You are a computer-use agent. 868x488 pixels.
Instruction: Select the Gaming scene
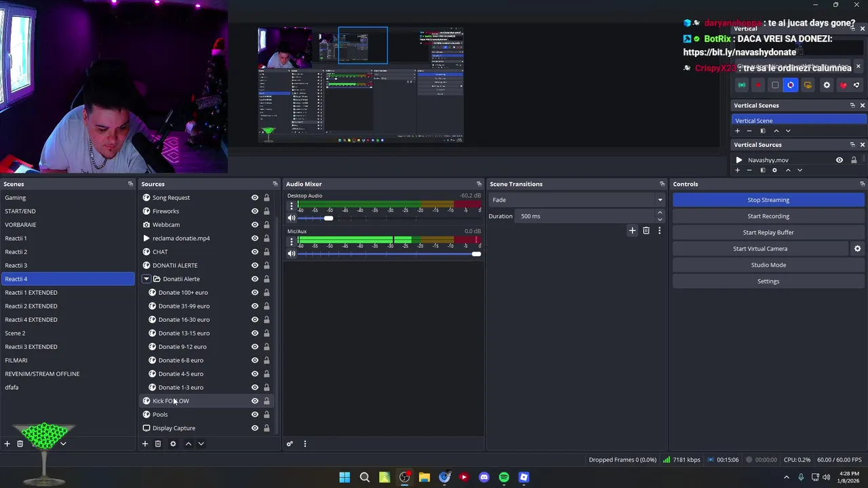(x=68, y=197)
